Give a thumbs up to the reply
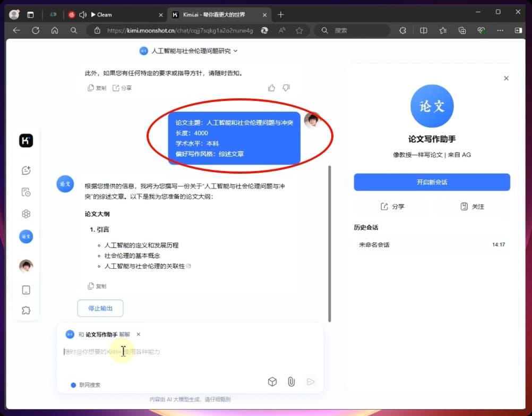This screenshot has width=532, height=416. pos(271,87)
